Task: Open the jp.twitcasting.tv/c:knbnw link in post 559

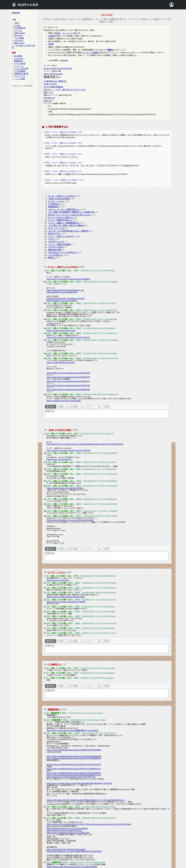Action: [x=60, y=363]
